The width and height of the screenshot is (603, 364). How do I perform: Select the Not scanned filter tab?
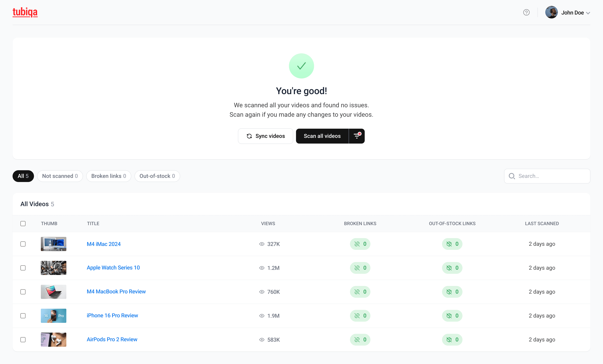(x=60, y=176)
